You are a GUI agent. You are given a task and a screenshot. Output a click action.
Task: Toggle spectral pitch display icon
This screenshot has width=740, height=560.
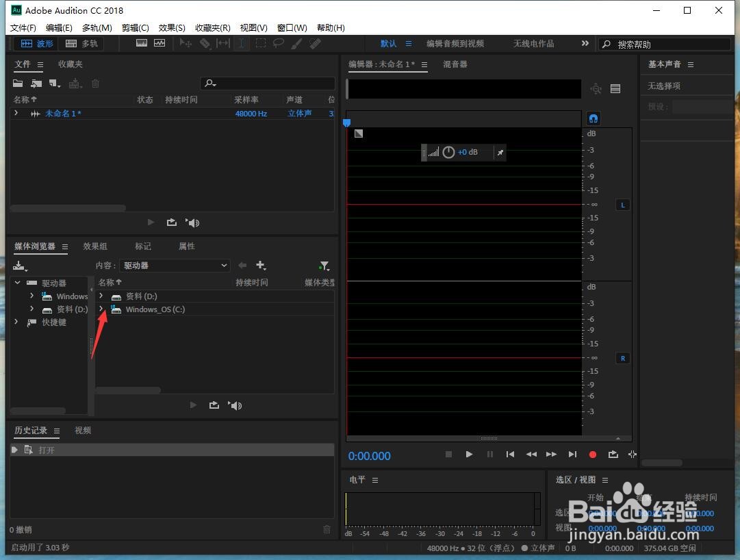click(x=160, y=43)
